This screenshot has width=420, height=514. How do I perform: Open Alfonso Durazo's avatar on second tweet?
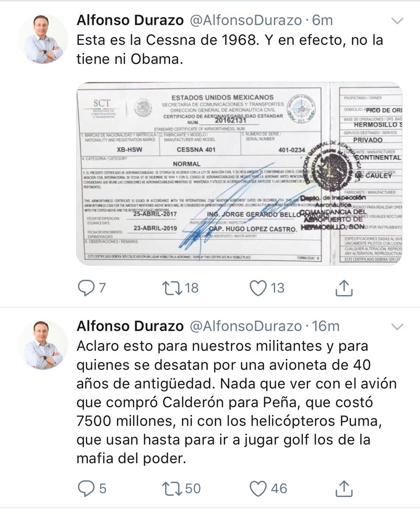[43, 345]
